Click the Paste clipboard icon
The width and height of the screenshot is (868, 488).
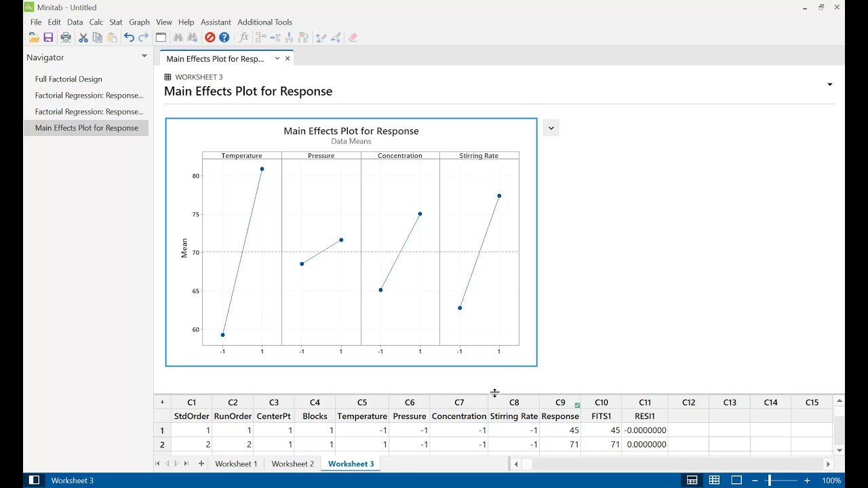pyautogui.click(x=112, y=38)
